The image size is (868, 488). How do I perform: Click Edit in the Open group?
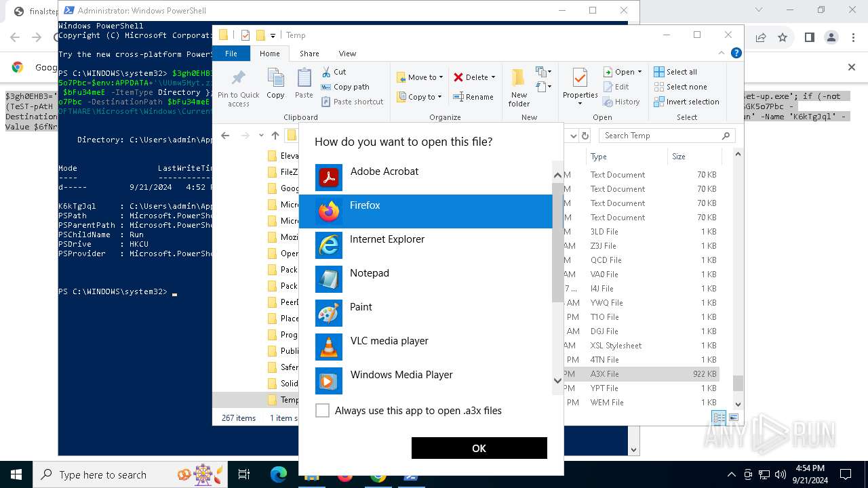click(616, 87)
